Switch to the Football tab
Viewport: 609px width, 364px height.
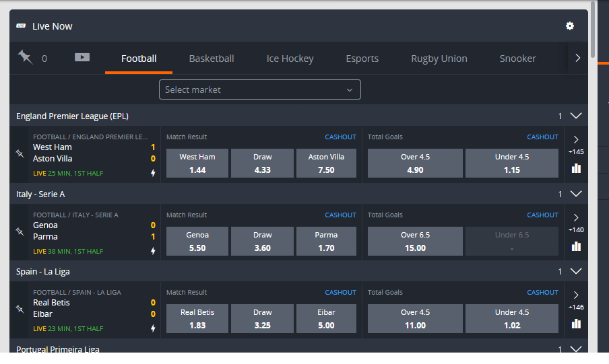pos(139,59)
